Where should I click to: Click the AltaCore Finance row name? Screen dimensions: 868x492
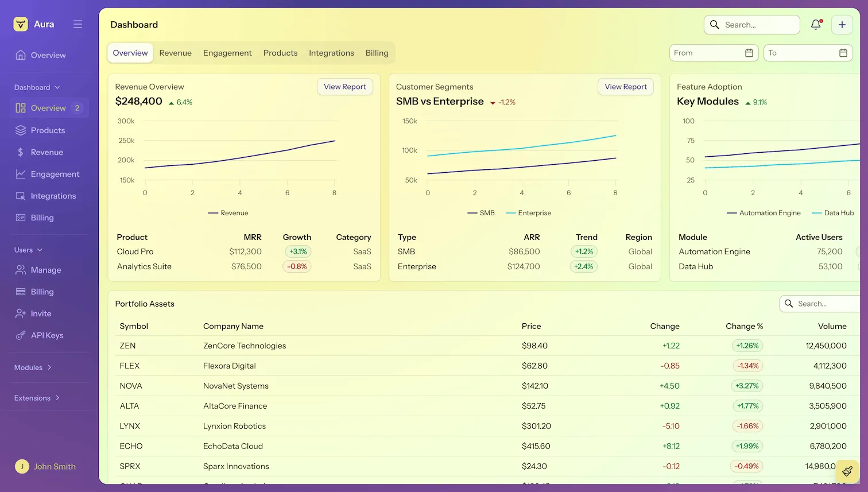pos(235,406)
